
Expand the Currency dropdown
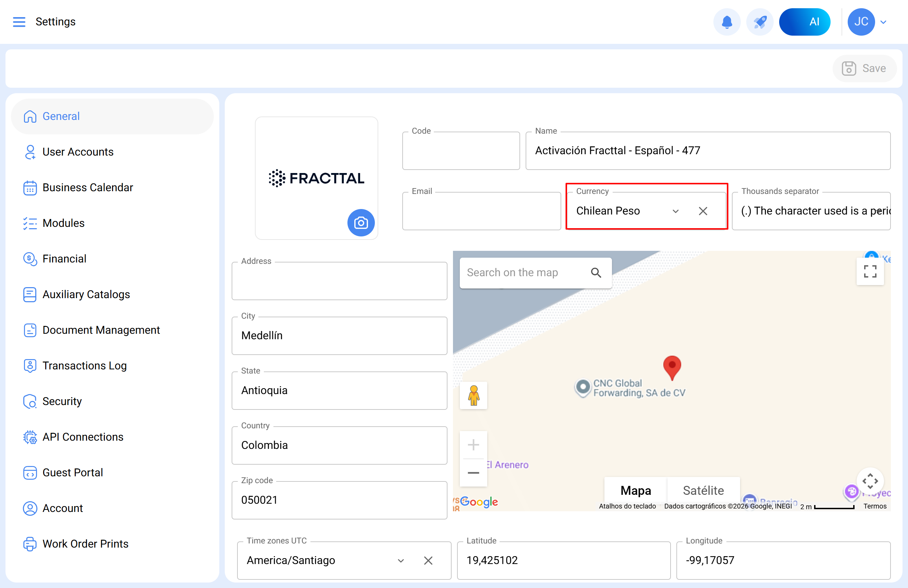click(x=675, y=211)
